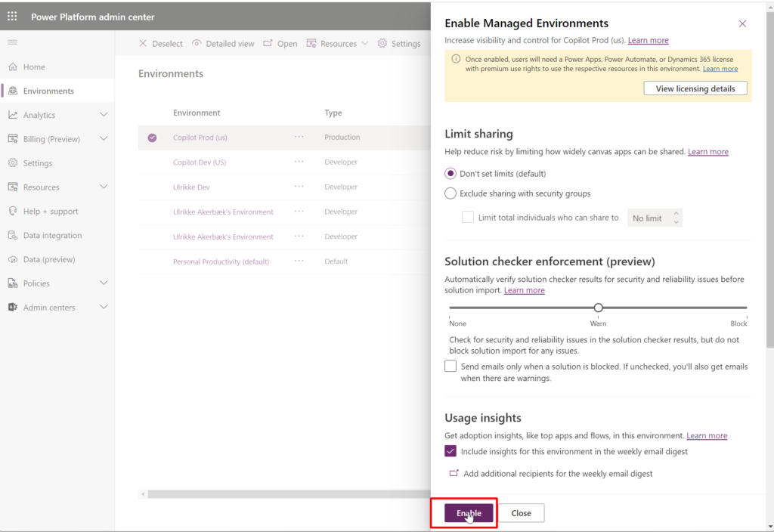Expand the Billing (Preview) chevron

pyautogui.click(x=104, y=139)
